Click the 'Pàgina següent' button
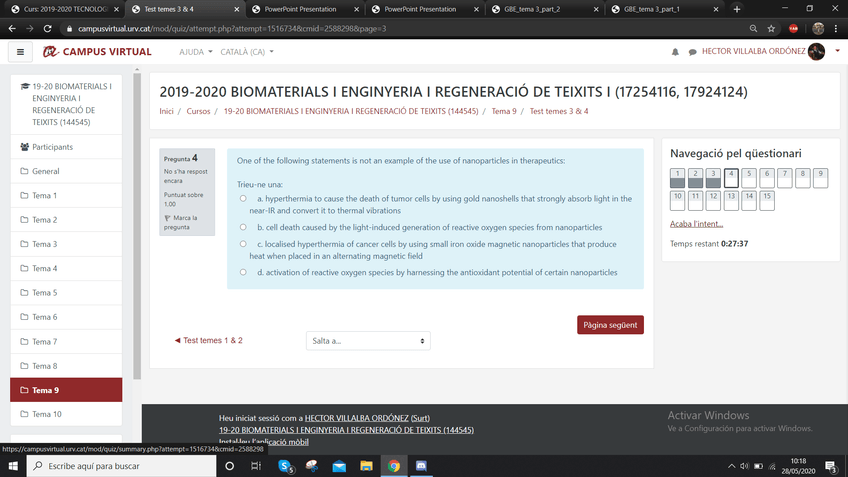Image resolution: width=848 pixels, height=477 pixels. pyautogui.click(x=610, y=325)
